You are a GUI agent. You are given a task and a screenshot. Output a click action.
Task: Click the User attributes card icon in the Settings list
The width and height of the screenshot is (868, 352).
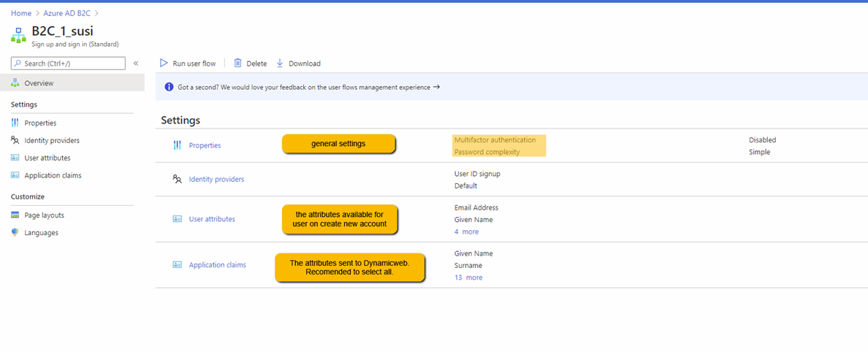[x=177, y=219]
